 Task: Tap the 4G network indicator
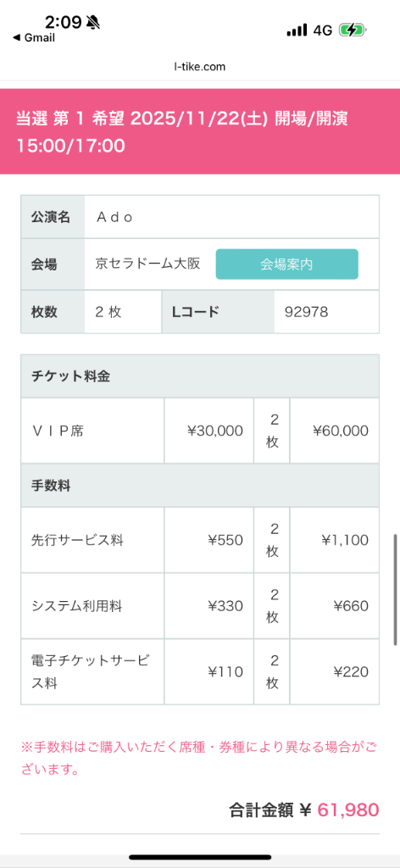click(x=323, y=31)
